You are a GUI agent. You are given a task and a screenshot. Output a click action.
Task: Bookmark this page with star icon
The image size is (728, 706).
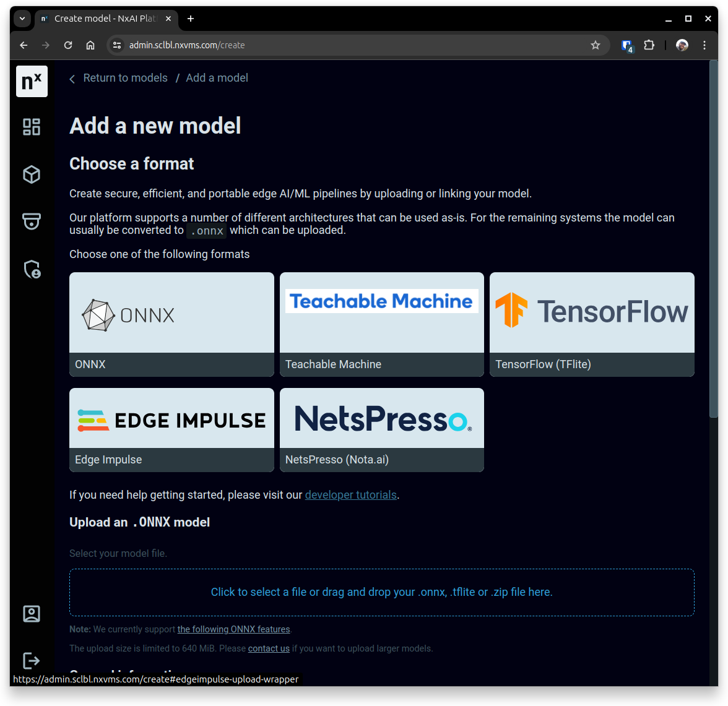click(x=596, y=45)
